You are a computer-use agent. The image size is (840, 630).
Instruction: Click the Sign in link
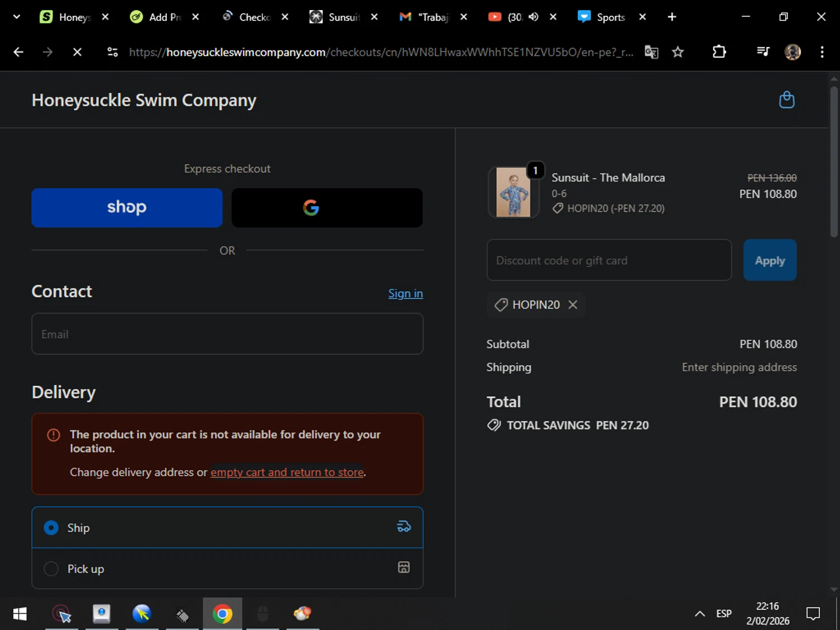[405, 293]
